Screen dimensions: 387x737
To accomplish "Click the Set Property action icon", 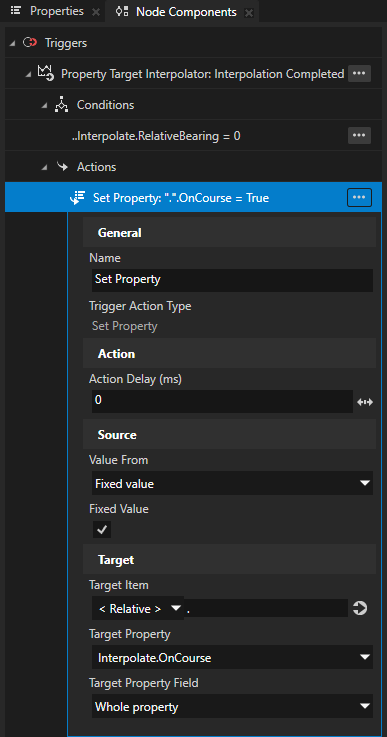I will coord(77,198).
